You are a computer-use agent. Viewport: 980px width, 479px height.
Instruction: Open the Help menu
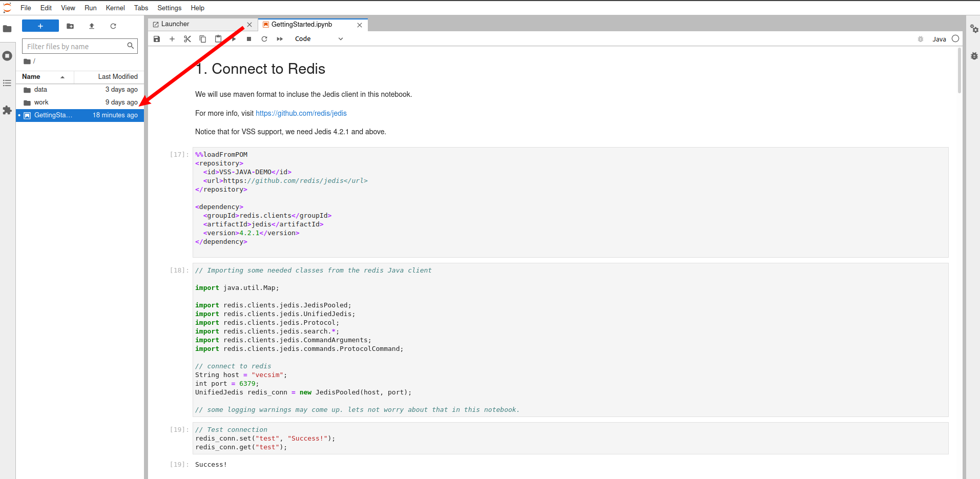pos(198,8)
